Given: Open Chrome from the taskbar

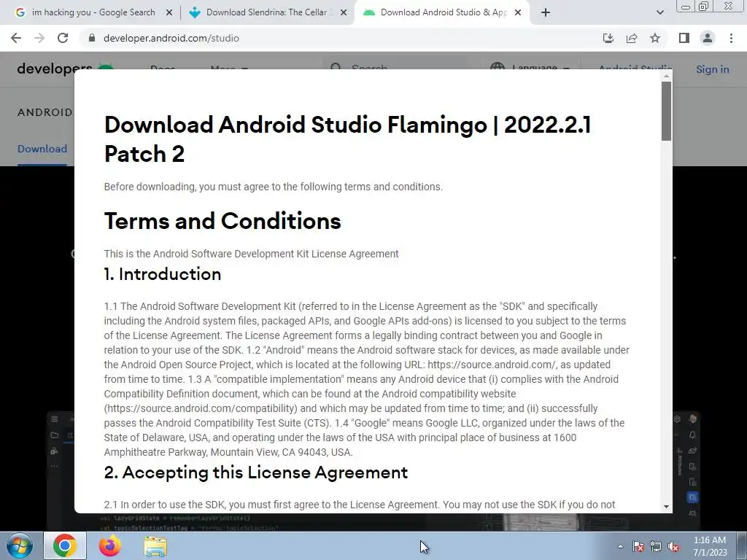Looking at the screenshot, I should pyautogui.click(x=65, y=545).
